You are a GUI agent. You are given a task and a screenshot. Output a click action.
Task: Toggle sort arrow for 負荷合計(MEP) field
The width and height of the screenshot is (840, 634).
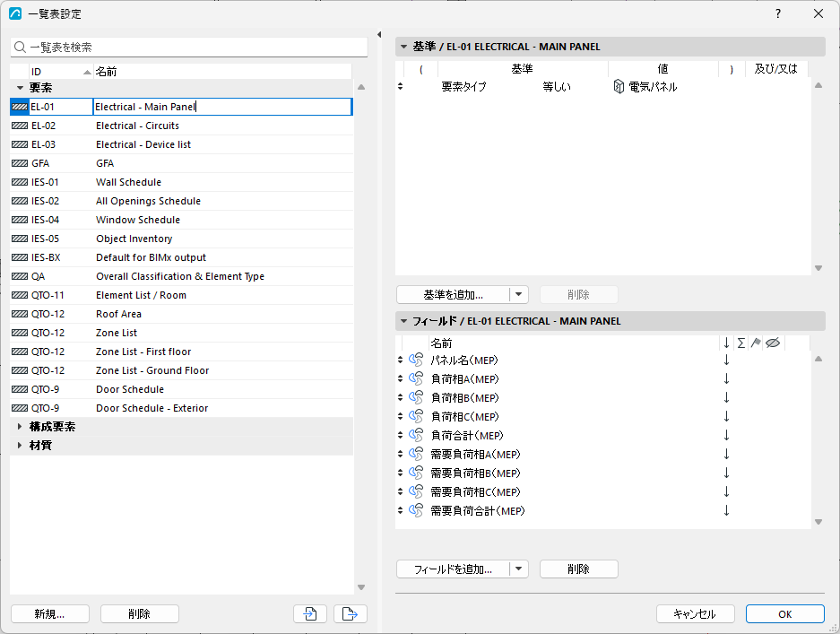[x=726, y=435]
